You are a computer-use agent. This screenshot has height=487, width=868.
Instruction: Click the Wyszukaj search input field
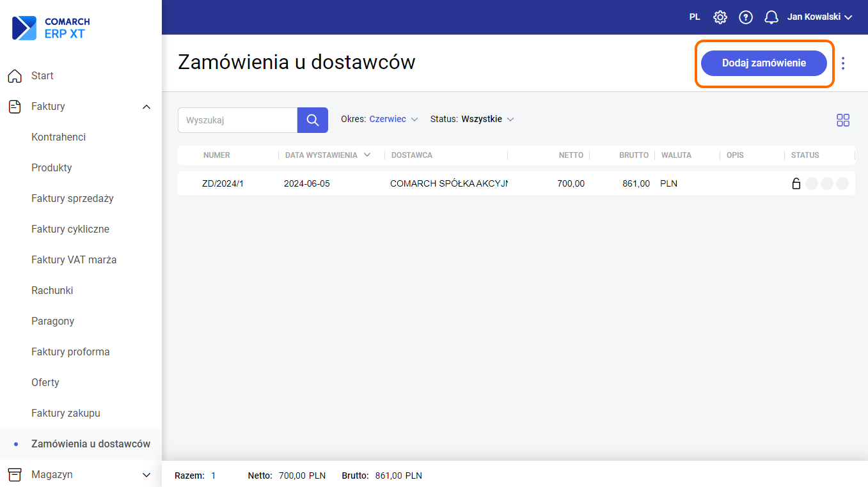237,120
